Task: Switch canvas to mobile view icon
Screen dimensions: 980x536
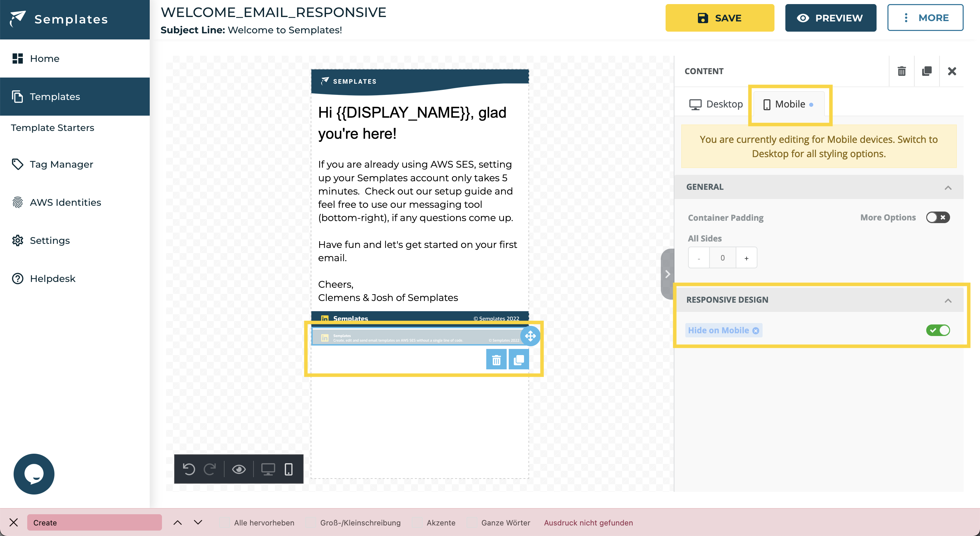Action: click(289, 469)
